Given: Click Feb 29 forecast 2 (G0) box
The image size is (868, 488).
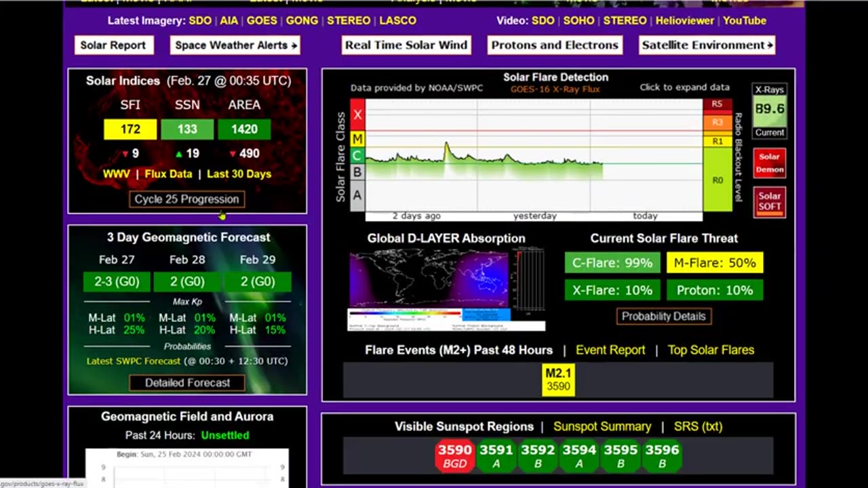Looking at the screenshot, I should click(258, 282).
